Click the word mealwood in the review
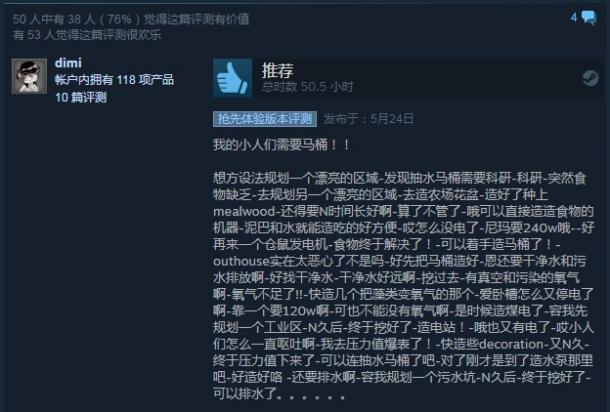 click(244, 212)
